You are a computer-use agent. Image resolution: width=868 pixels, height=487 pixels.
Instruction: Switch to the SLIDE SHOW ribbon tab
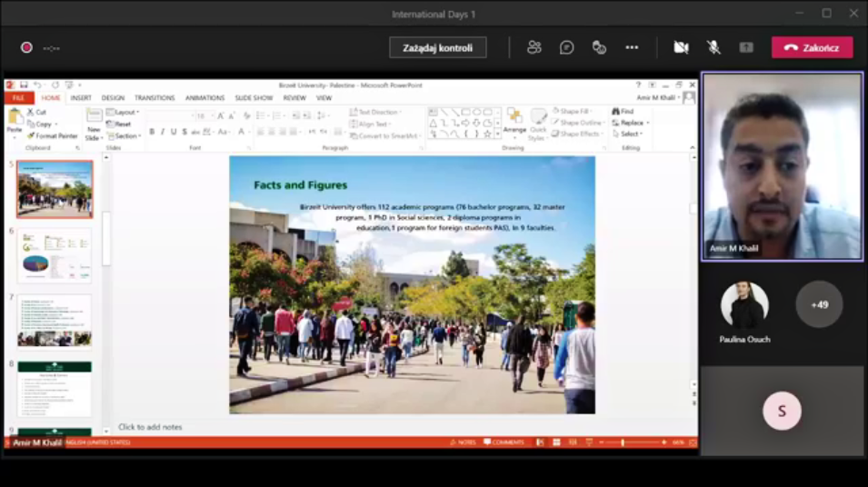[x=254, y=98]
